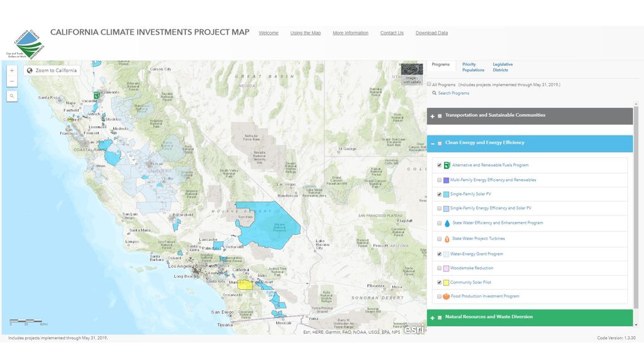
Task: Open the Contact Us link
Action: pyautogui.click(x=392, y=33)
